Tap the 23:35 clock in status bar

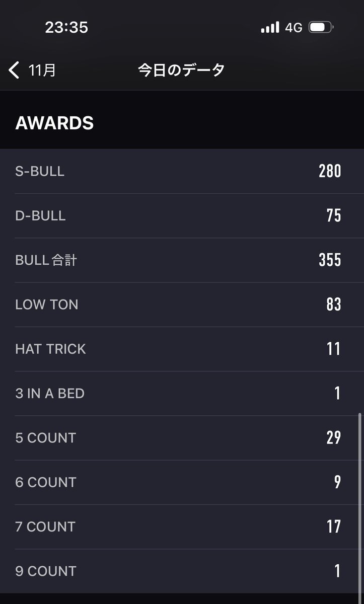click(x=66, y=27)
